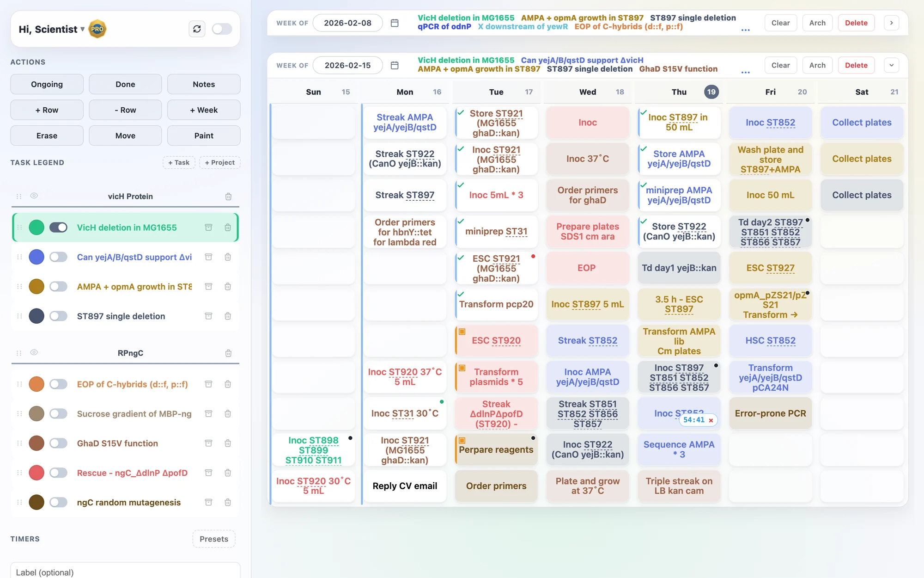924x578 pixels.
Task: Click the green color swatch for VicH deletion
Action: click(x=36, y=228)
